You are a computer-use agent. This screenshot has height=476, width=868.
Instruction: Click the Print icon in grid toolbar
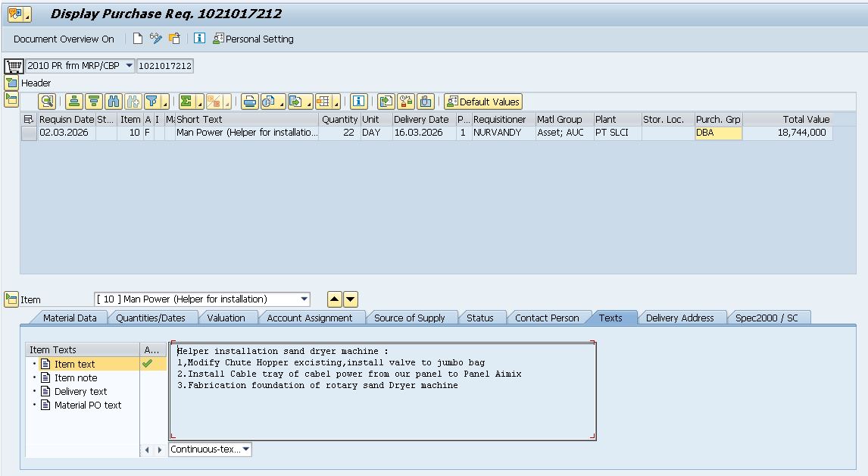(x=249, y=102)
